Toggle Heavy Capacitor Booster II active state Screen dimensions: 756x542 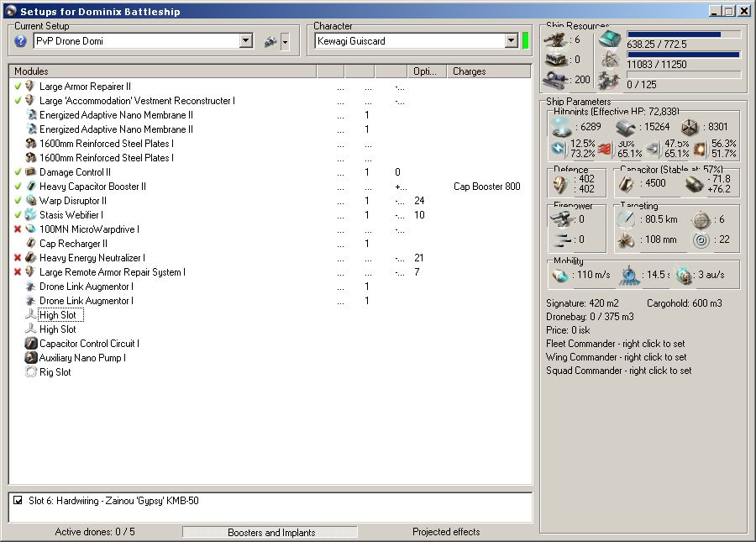18,187
